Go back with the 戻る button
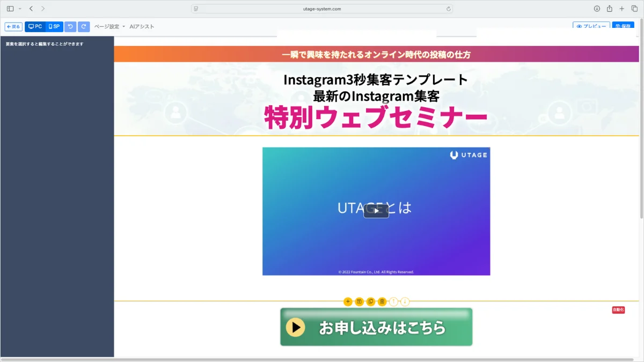 pos(13,27)
